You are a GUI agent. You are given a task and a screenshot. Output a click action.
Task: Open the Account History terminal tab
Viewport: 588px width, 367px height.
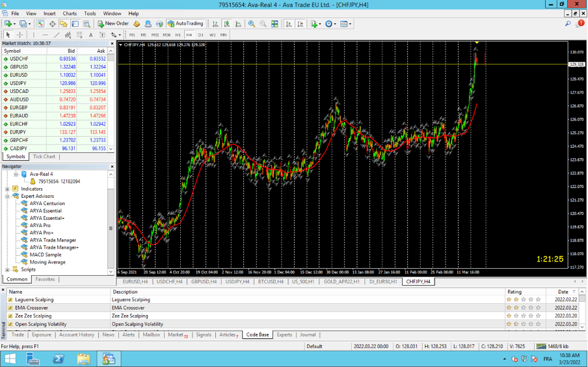coord(77,334)
